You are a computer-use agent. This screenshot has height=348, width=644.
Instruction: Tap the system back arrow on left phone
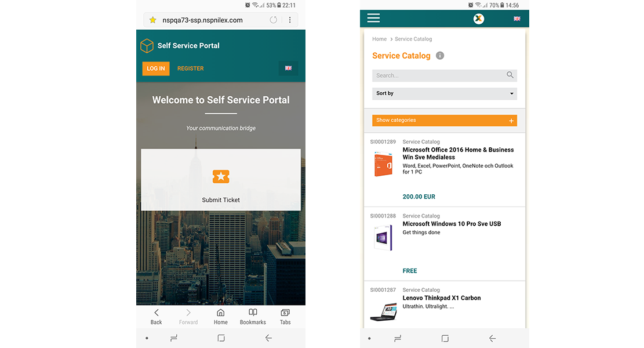[268, 338]
